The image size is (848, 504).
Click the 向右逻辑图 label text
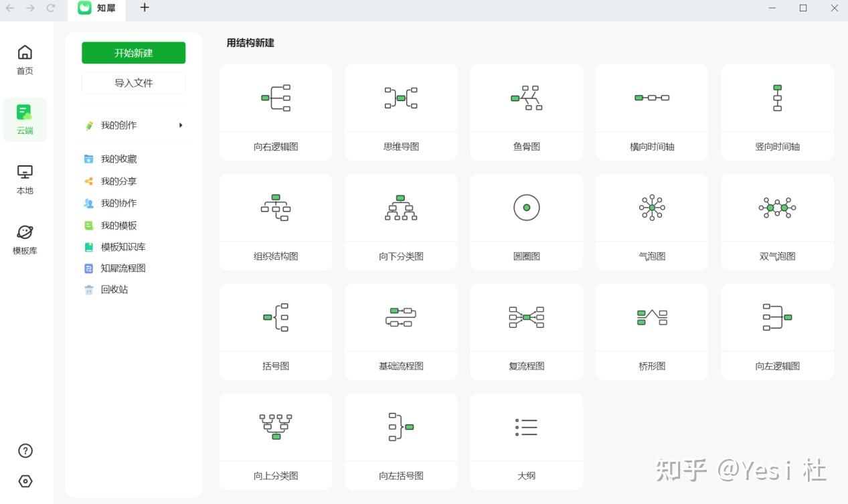coord(276,147)
